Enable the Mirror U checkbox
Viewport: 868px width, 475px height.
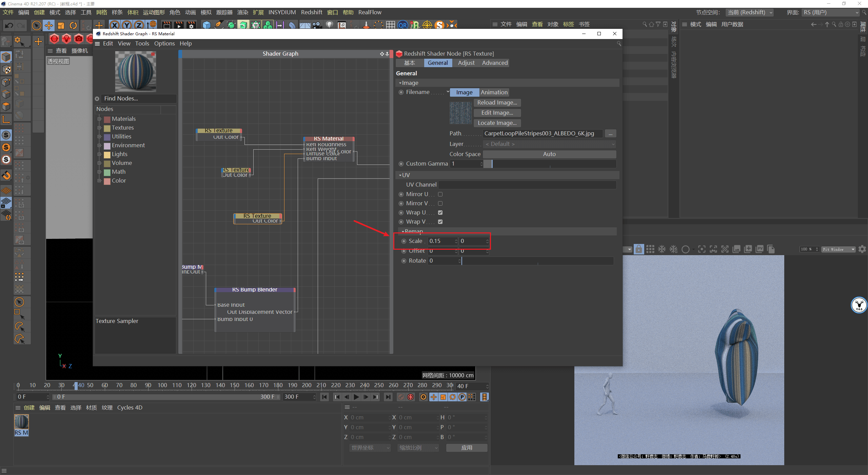[x=440, y=194]
